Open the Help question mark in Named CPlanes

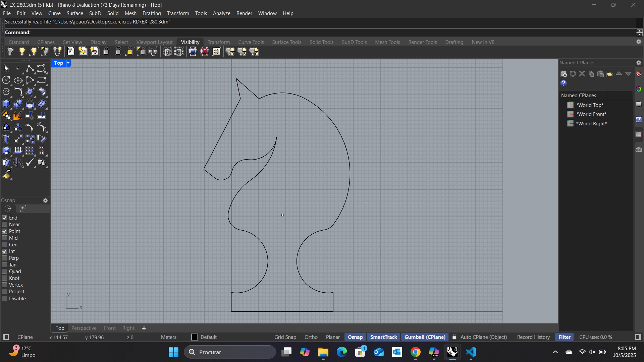(563, 83)
